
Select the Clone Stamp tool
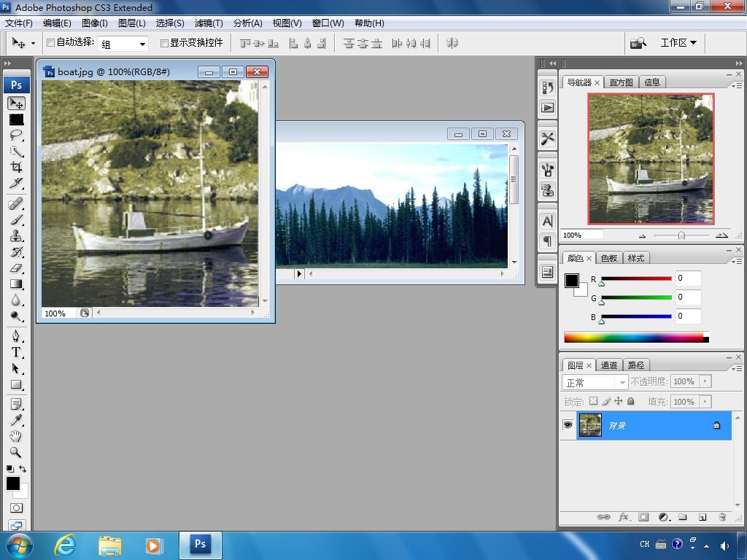tap(16, 236)
